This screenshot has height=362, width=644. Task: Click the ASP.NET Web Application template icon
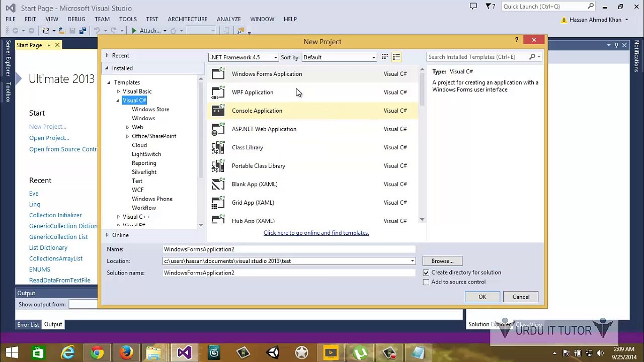(x=218, y=129)
